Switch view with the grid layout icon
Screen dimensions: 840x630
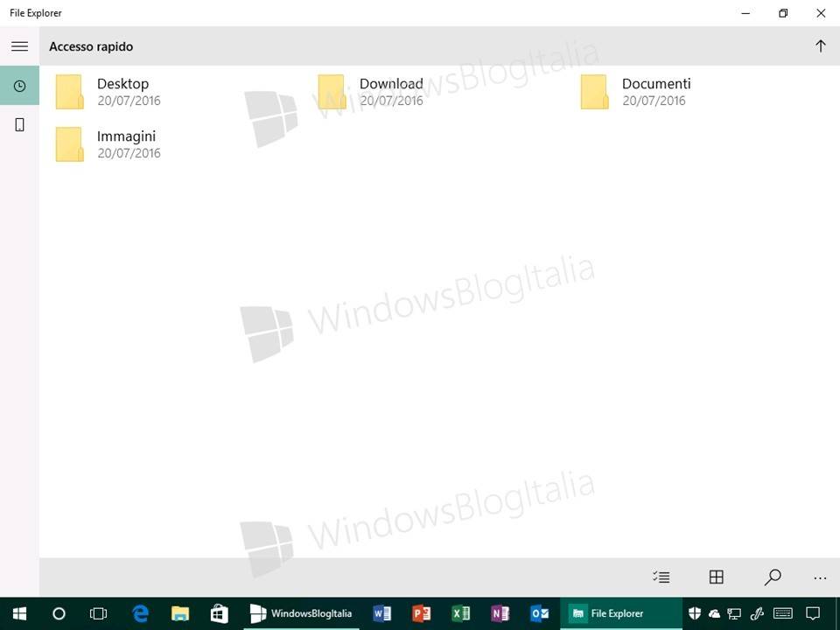tap(717, 577)
